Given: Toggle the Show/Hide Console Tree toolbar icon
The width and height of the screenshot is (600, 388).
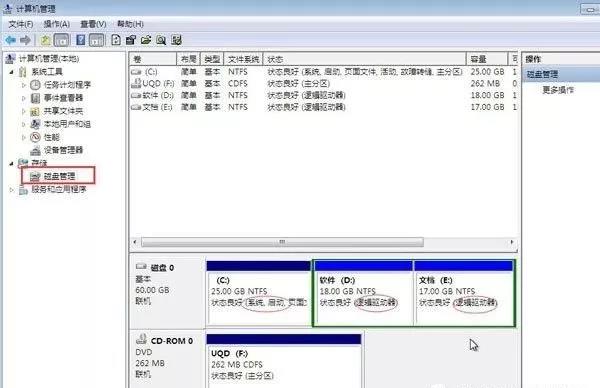Looking at the screenshot, I should [61, 40].
